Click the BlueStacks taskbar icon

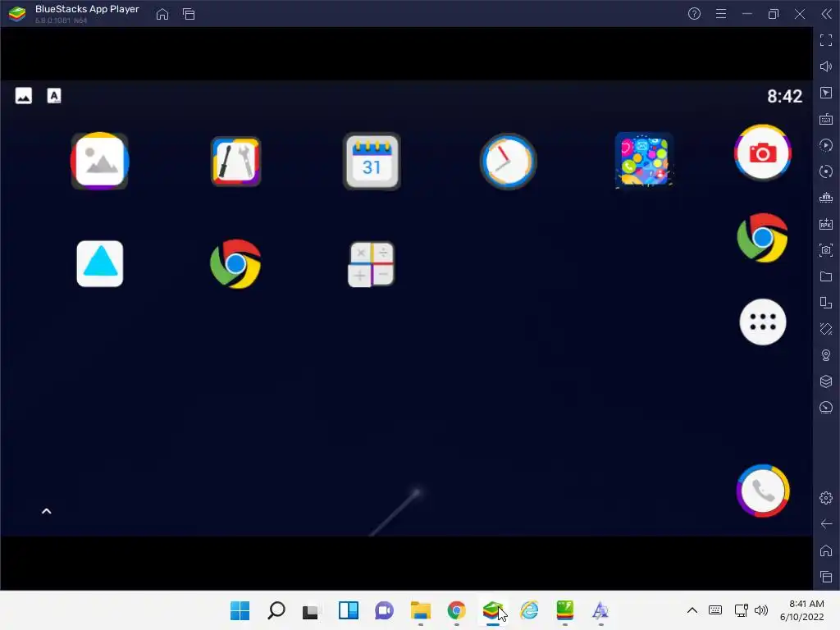[493, 610]
